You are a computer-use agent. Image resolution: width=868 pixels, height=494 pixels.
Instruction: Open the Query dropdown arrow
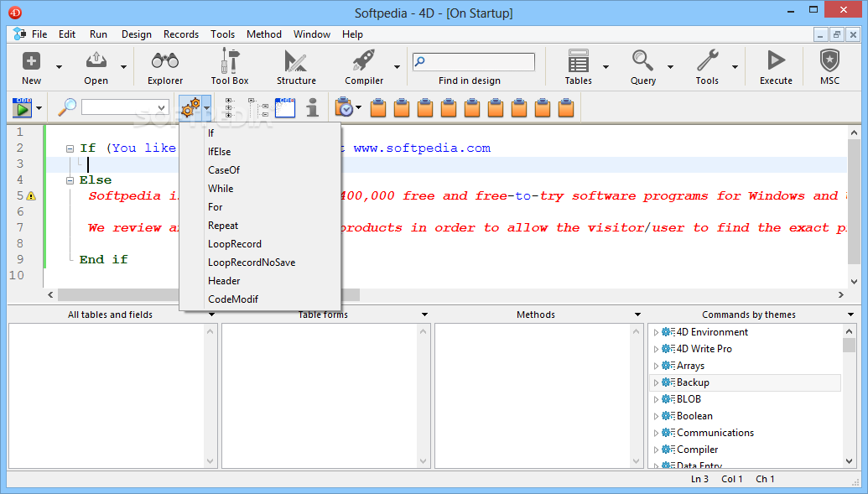tap(670, 66)
